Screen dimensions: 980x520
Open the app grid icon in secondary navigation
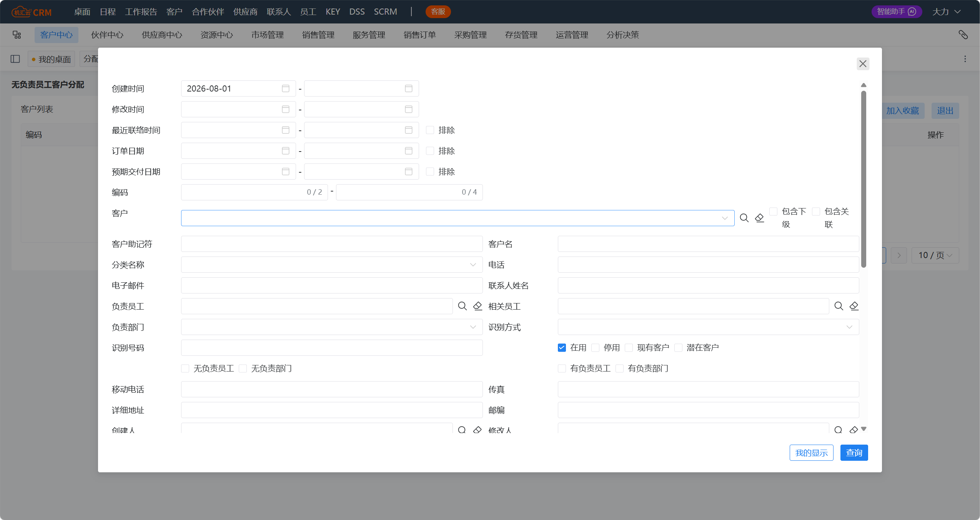click(x=17, y=35)
